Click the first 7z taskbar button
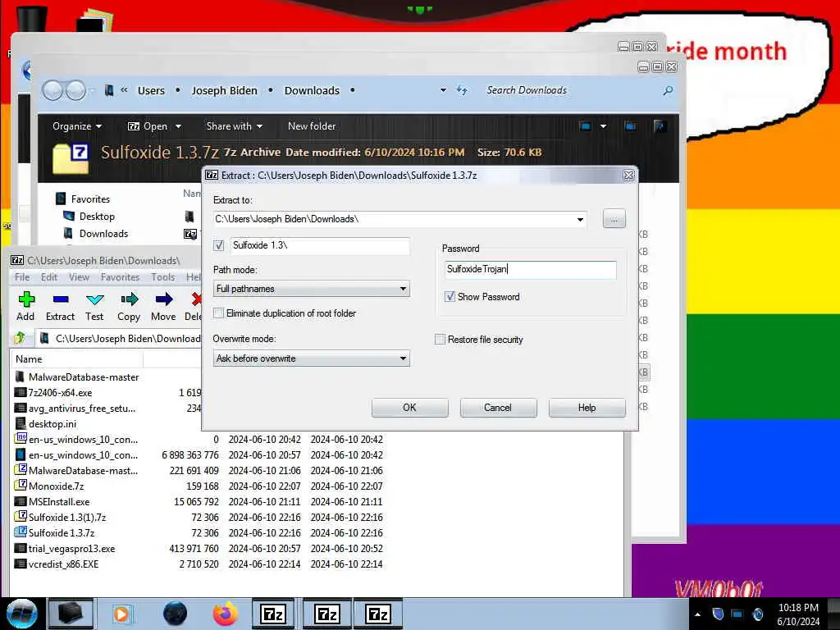 coord(272,614)
